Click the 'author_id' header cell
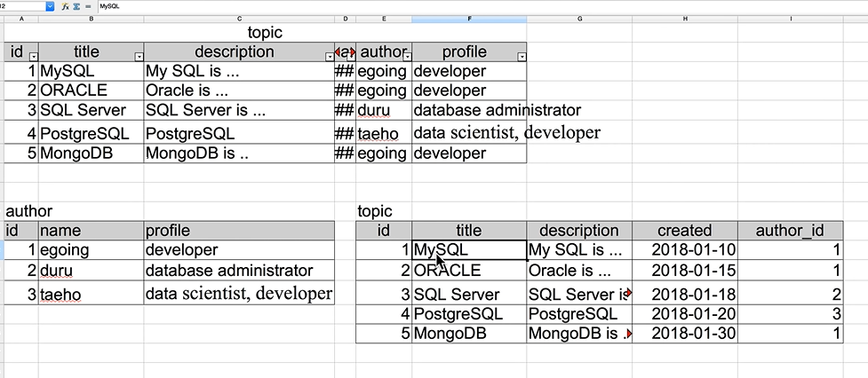 791,231
